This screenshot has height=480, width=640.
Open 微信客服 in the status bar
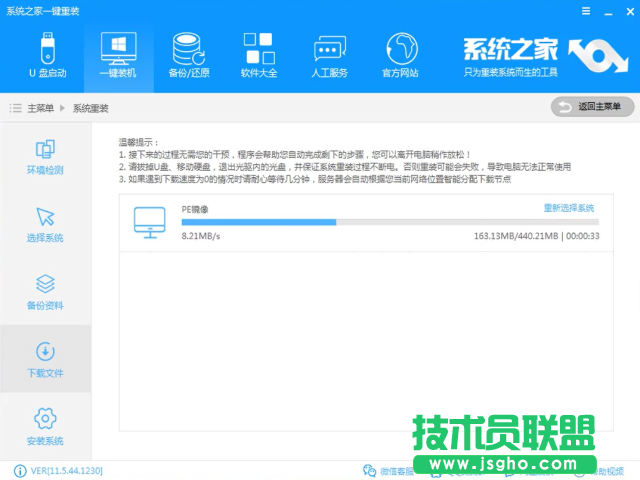(388, 470)
